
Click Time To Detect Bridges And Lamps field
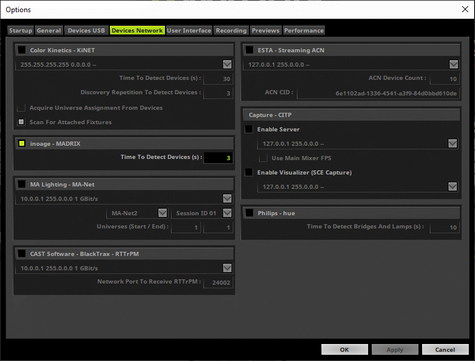(x=445, y=227)
